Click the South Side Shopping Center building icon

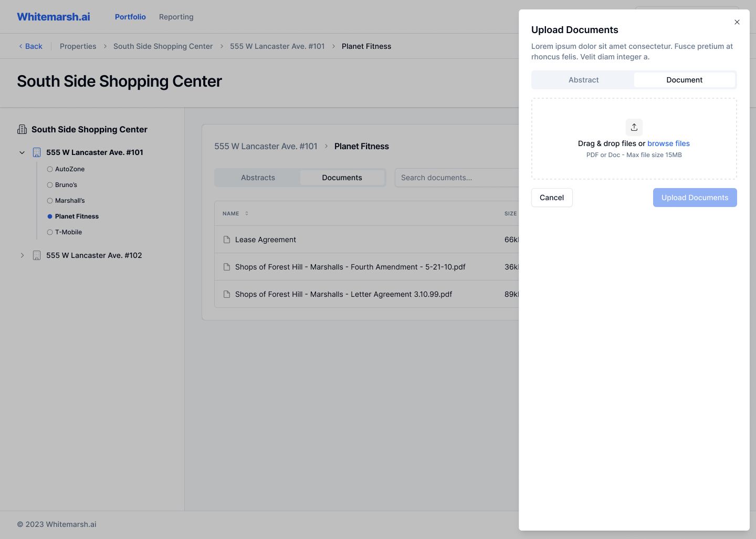[x=22, y=129]
